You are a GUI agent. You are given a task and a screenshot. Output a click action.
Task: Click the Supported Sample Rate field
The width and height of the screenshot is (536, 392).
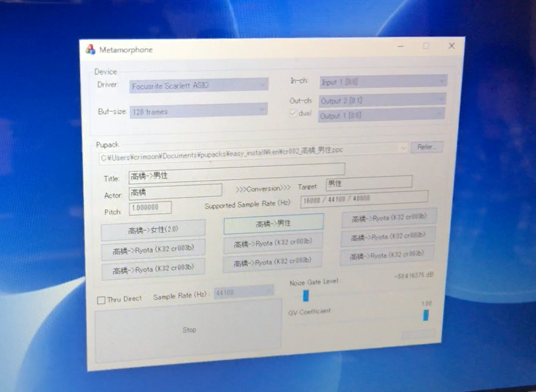click(364, 199)
